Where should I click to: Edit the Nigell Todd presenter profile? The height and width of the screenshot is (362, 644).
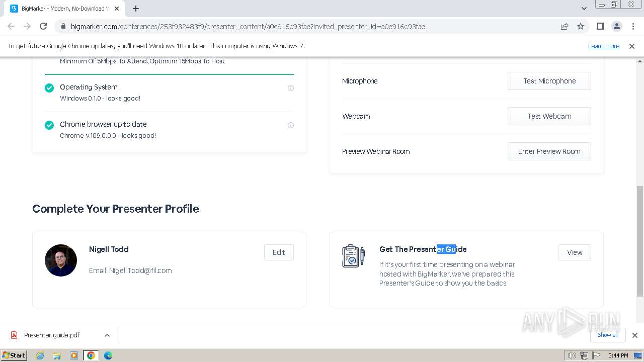pos(279,252)
